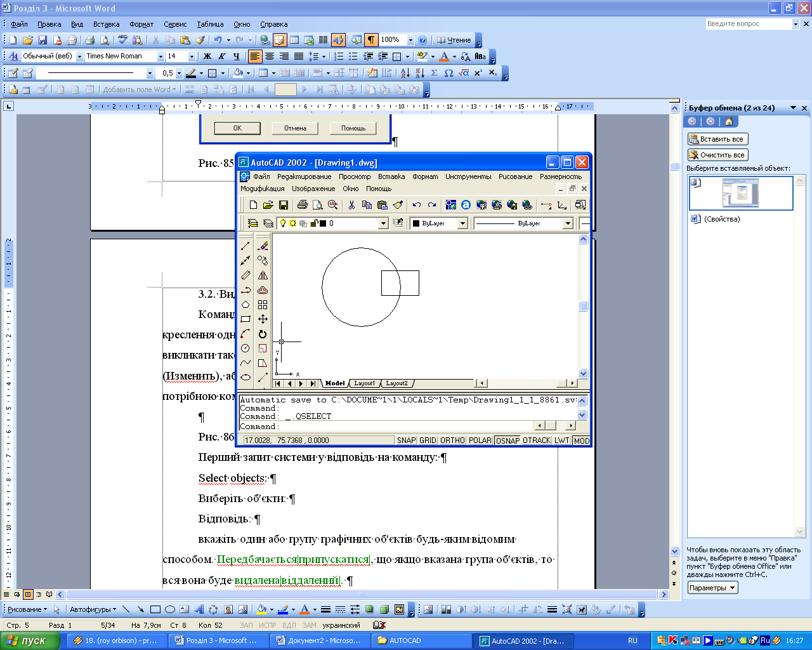Click Word Print icon
Viewport: 812px width, 650px height.
89,40
